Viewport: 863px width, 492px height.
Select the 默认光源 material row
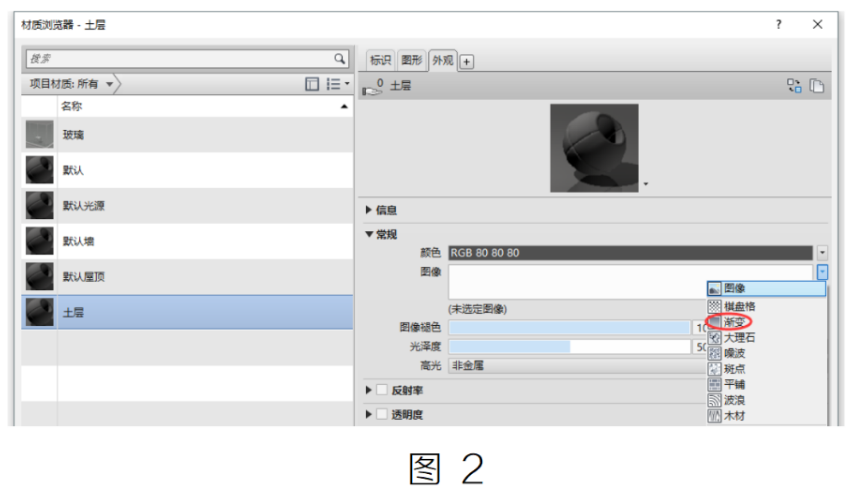tap(187, 205)
